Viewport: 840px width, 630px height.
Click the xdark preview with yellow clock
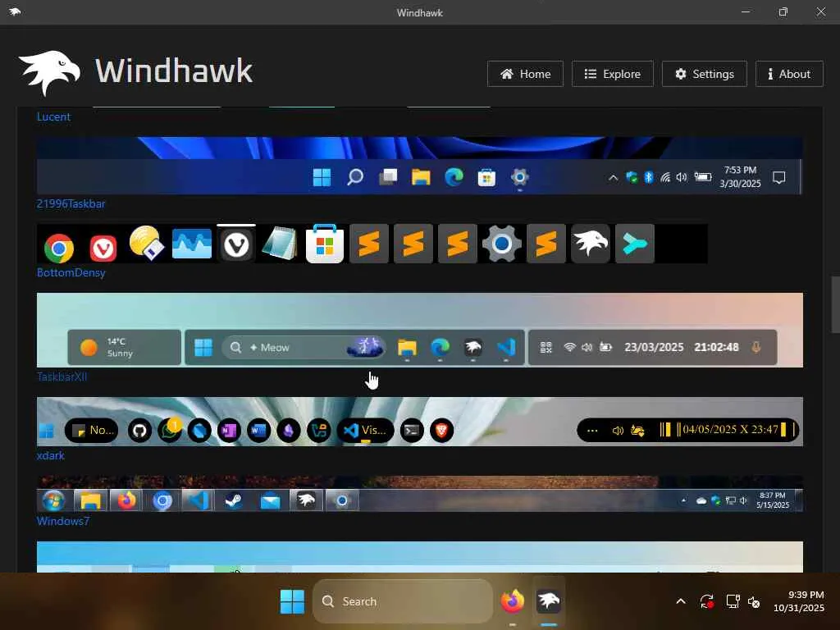tap(419, 422)
